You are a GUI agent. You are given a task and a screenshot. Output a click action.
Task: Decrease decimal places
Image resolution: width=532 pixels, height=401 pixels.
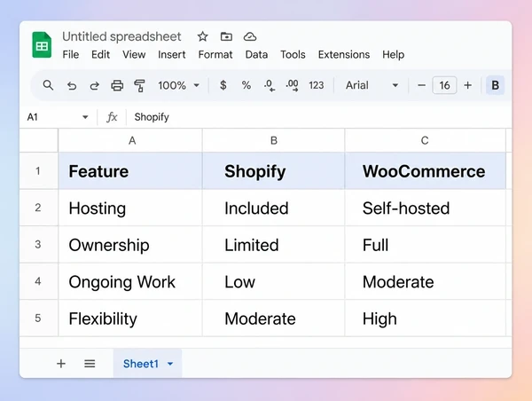pyautogui.click(x=270, y=85)
